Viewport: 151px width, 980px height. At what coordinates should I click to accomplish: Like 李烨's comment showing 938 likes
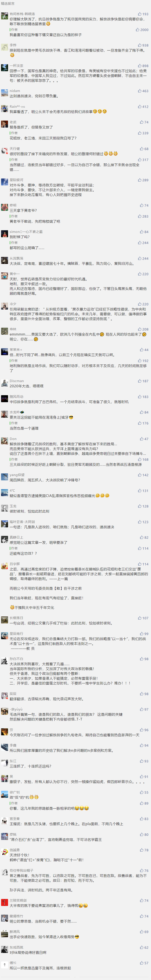[140, 45]
